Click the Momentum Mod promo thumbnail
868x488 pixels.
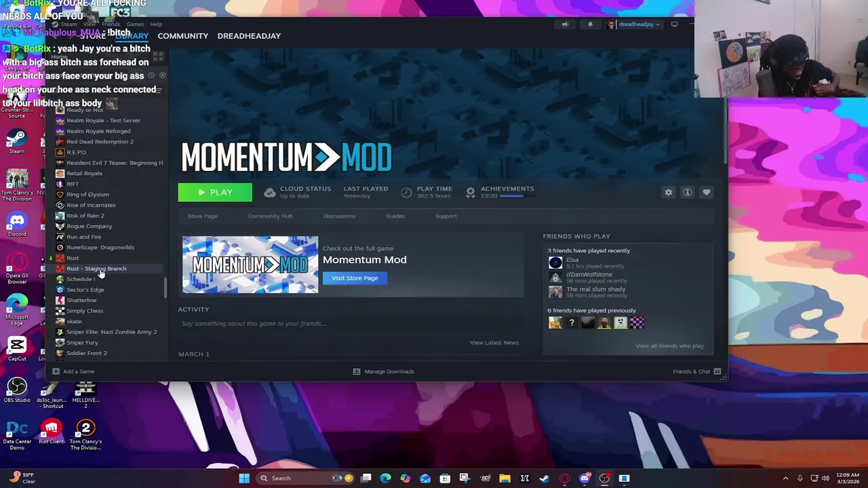pyautogui.click(x=250, y=265)
